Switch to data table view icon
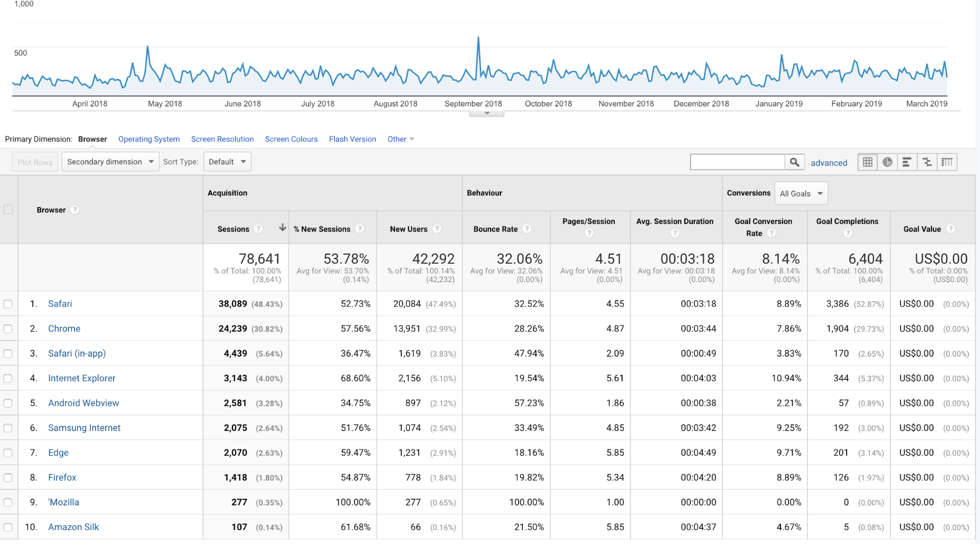Screen dimensions: 980x544 (867, 162)
